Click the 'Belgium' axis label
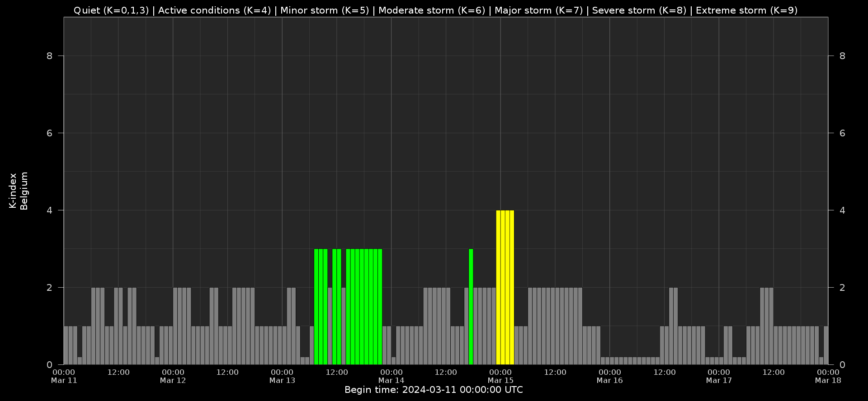 pyautogui.click(x=24, y=191)
